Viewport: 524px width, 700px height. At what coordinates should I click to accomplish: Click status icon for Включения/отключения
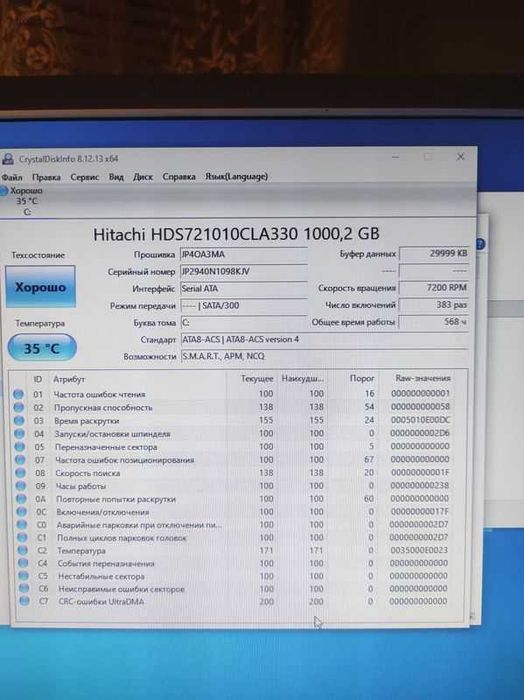click(x=22, y=512)
